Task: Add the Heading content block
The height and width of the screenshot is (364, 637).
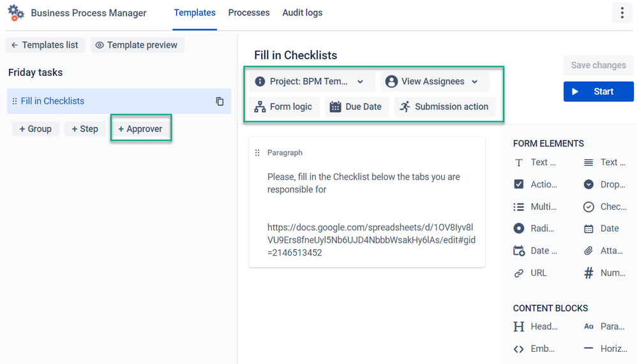Action: (x=536, y=326)
